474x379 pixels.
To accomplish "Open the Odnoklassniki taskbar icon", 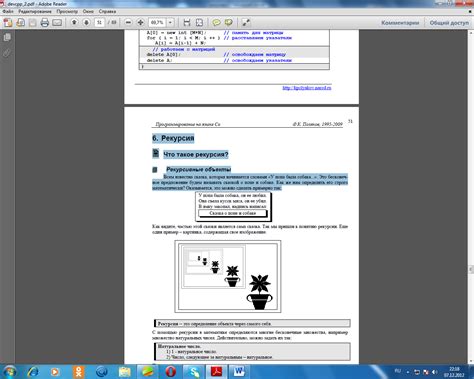I will 79,372.
